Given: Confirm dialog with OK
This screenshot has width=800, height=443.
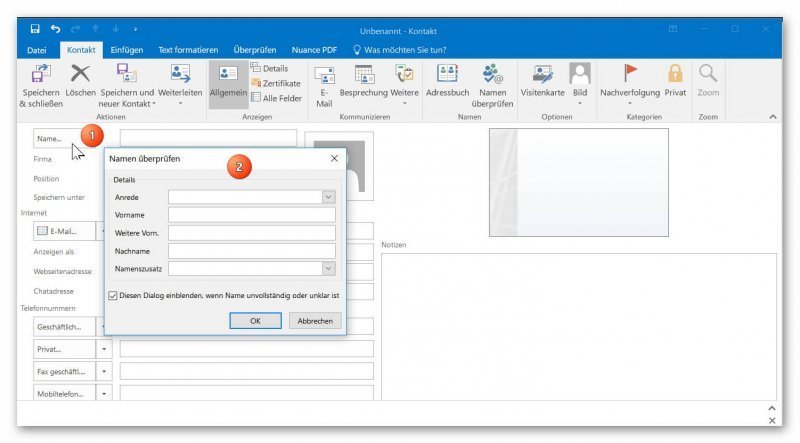Looking at the screenshot, I should click(x=255, y=321).
